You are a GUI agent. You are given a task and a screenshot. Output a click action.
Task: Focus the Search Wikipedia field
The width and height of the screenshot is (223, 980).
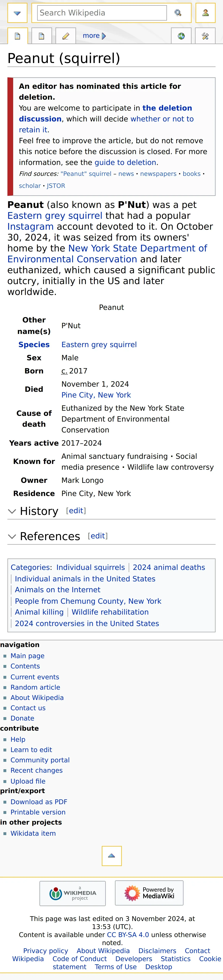102,13
